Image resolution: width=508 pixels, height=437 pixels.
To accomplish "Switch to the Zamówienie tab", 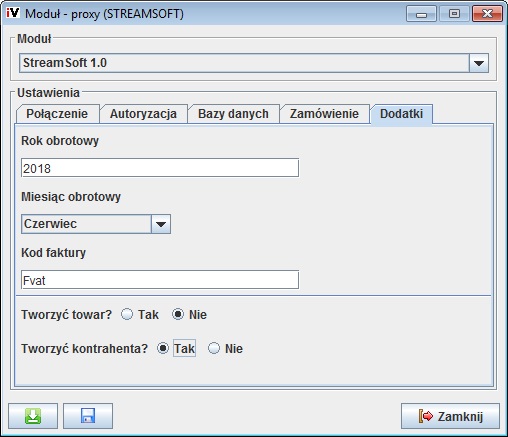I will point(324,114).
